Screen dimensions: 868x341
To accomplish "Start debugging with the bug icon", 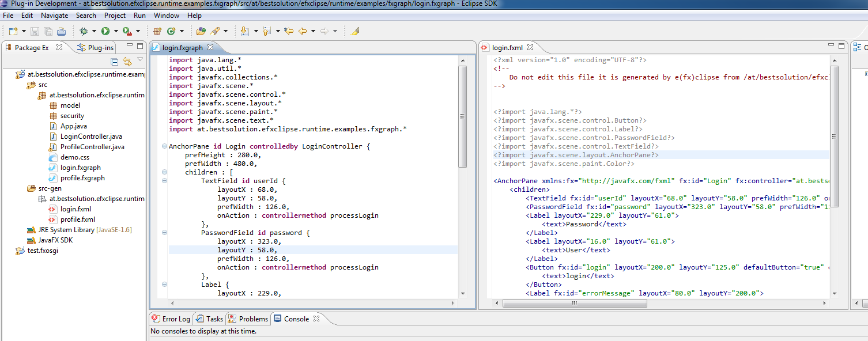I will pos(84,31).
